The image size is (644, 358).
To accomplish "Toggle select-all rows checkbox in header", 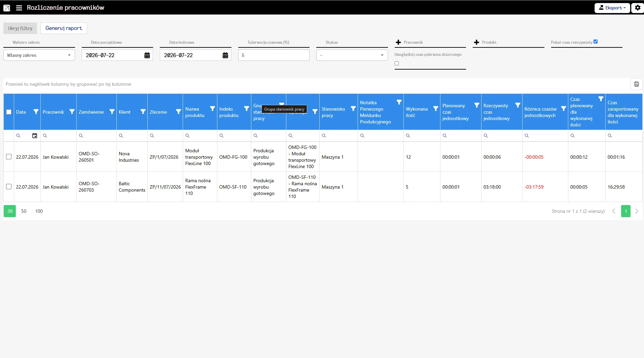I will pos(9,112).
